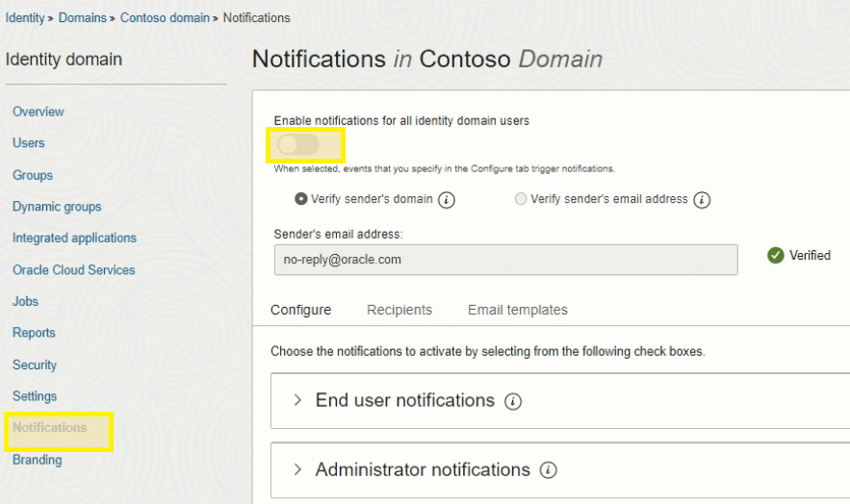Click the green Verified checkmark icon
850x504 pixels.
775,255
